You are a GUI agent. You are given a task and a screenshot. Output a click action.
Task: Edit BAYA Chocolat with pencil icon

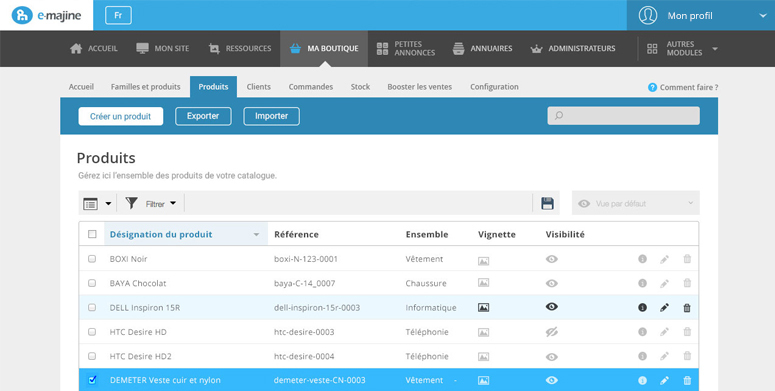point(664,283)
